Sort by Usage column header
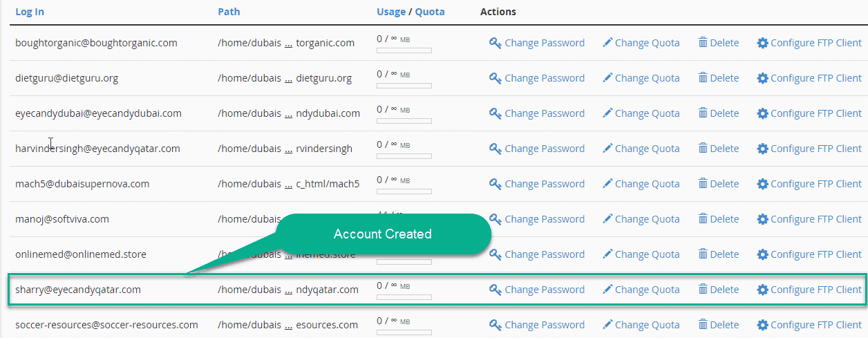Viewport: 868px width, 338px height. click(391, 12)
